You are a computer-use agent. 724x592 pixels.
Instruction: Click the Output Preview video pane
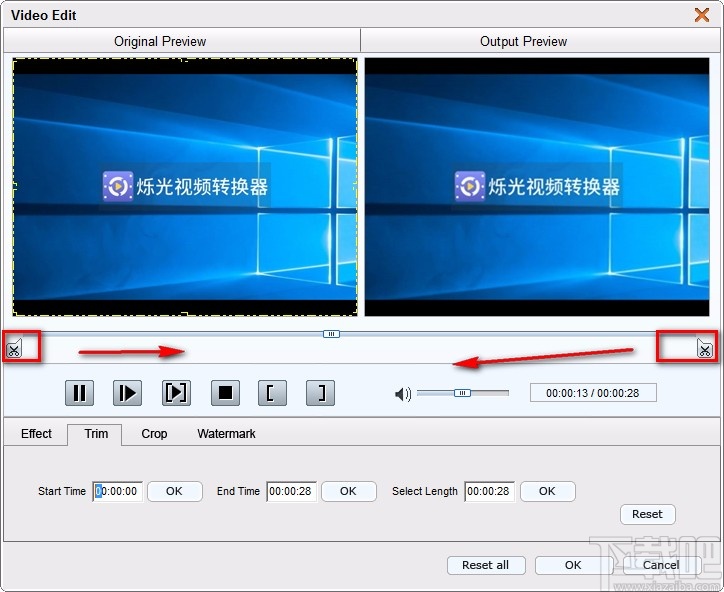point(537,187)
